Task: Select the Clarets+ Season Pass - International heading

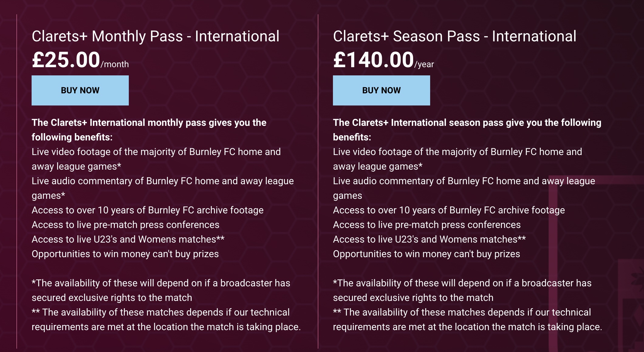Action: [454, 36]
